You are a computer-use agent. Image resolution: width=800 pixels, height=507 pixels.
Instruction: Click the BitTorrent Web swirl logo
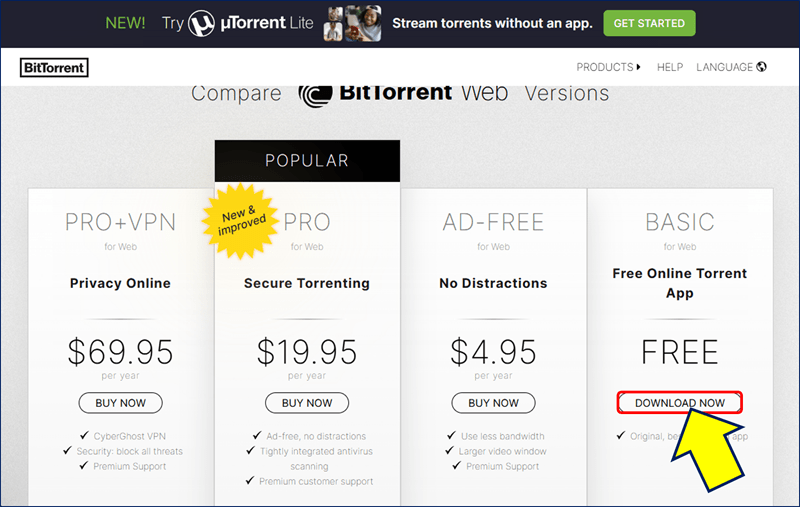[315, 95]
